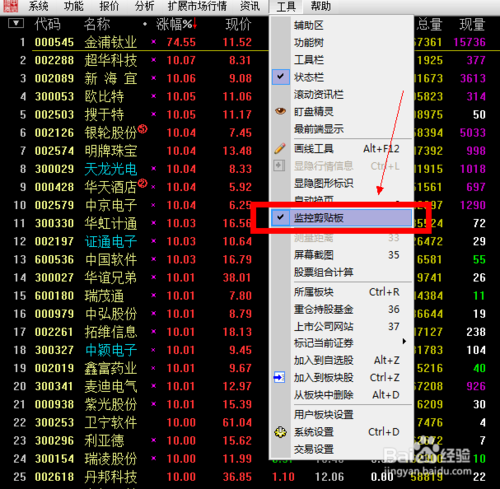Select 用户板块设置 menu entry
The width and height of the screenshot is (500, 489).
click(323, 415)
